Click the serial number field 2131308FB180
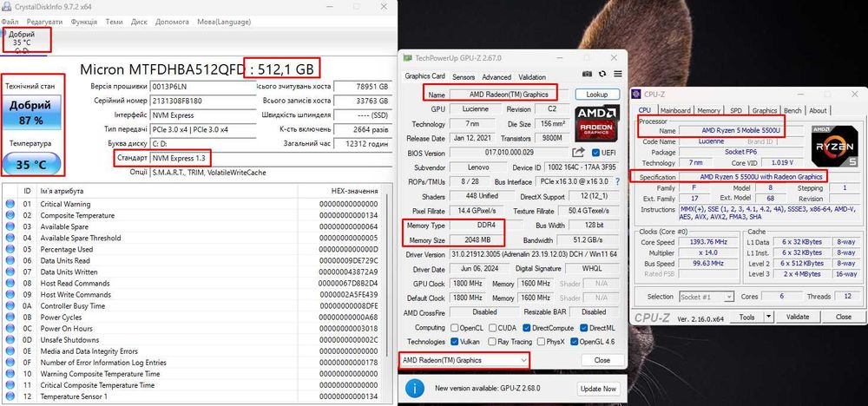 click(202, 101)
